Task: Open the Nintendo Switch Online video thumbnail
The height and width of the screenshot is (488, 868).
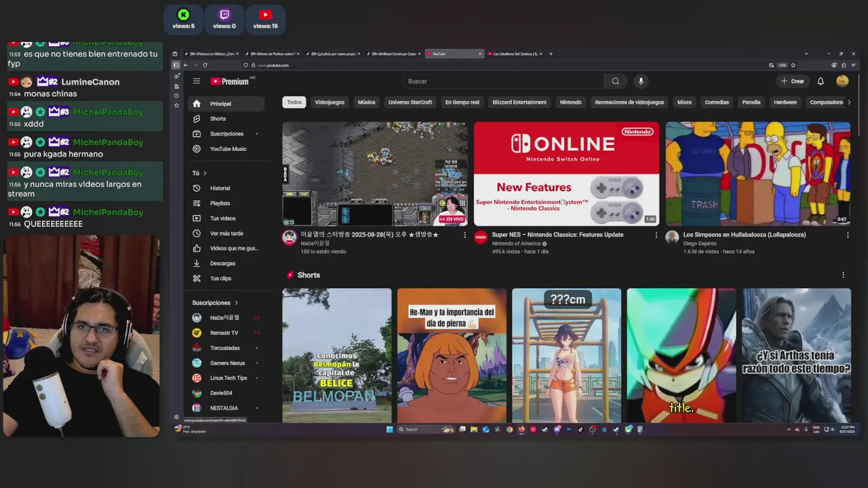Action: pos(566,174)
